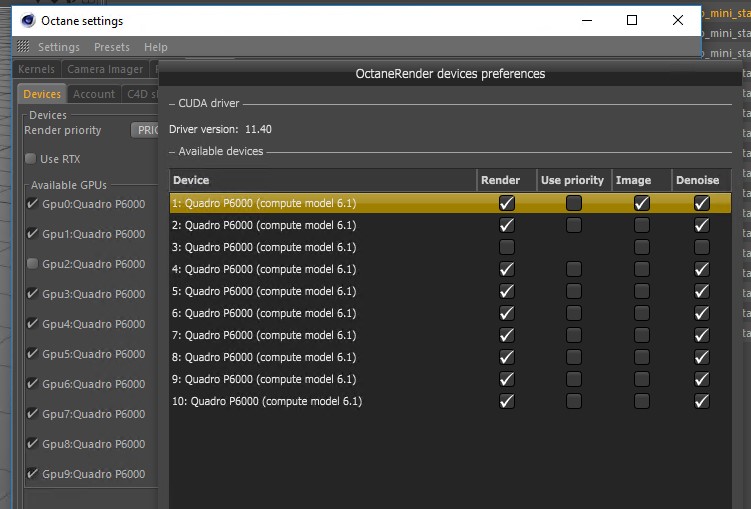Open the partially hidden C4D tab
Viewport: 751px width, 509px height.
click(140, 94)
